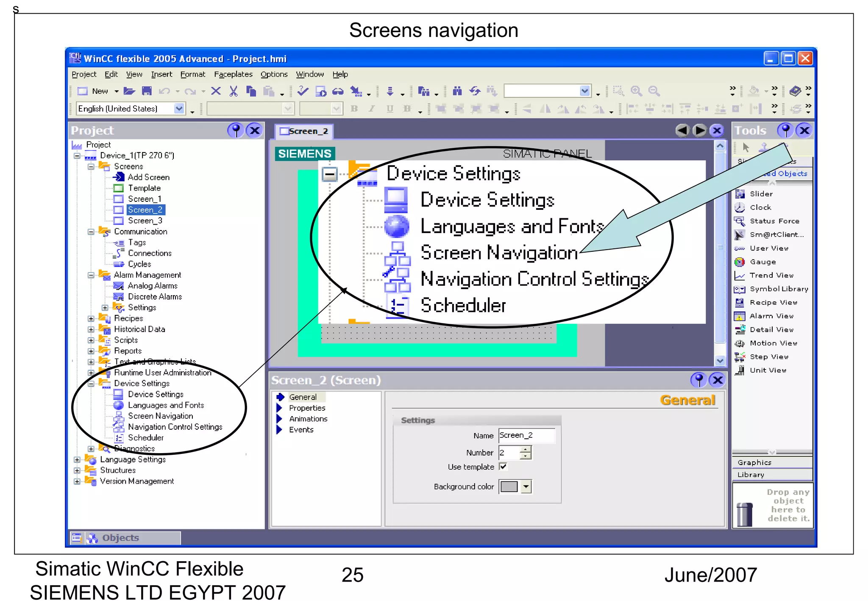This screenshot has height=601, width=868.
Task: Click the Open folder toolbar icon
Action: tap(129, 91)
